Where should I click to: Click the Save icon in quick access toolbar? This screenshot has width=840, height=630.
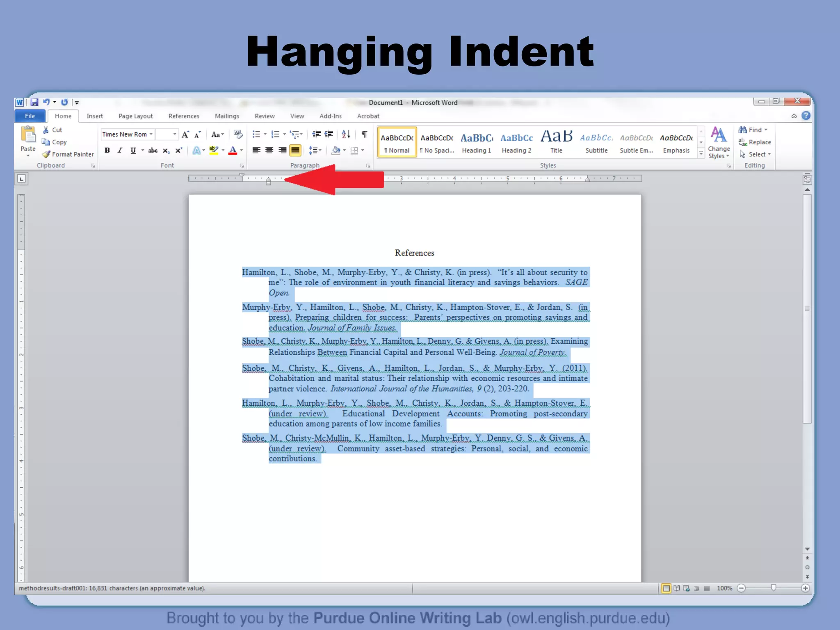34,103
